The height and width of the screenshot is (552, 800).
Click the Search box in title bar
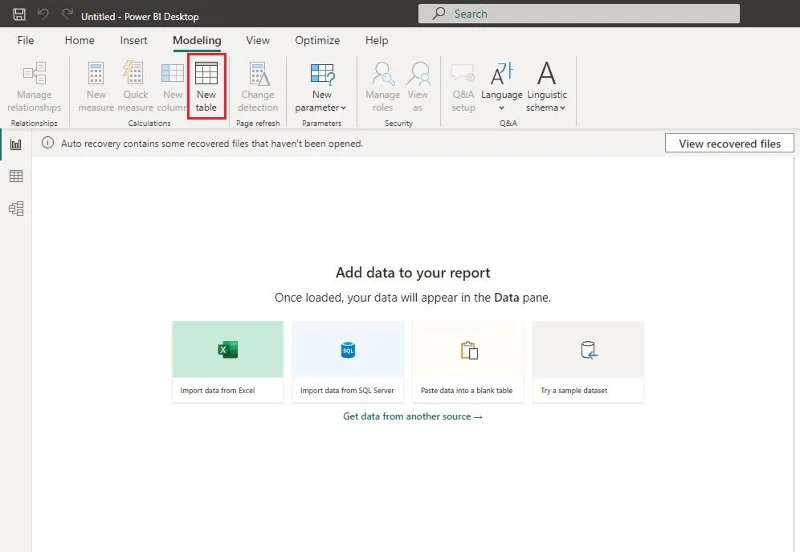(579, 14)
